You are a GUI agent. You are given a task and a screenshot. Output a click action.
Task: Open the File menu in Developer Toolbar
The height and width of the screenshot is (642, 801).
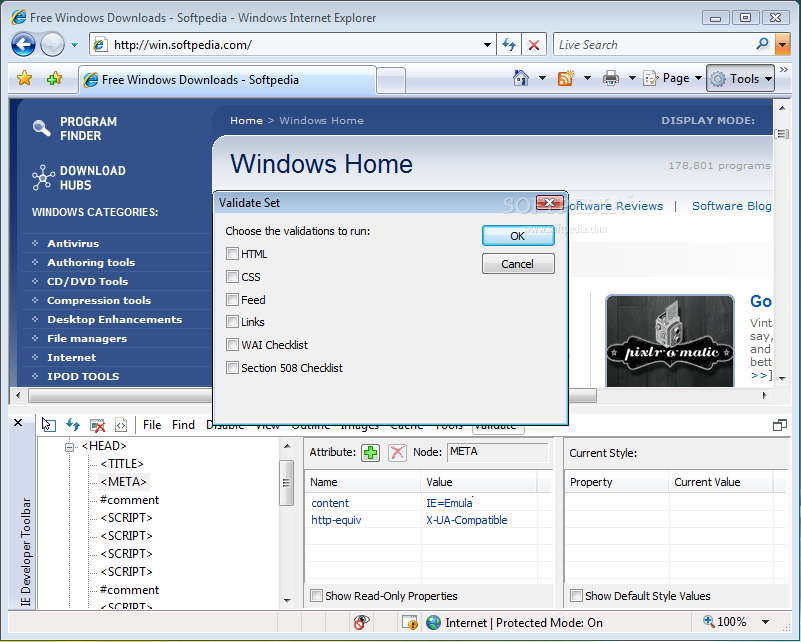click(152, 425)
